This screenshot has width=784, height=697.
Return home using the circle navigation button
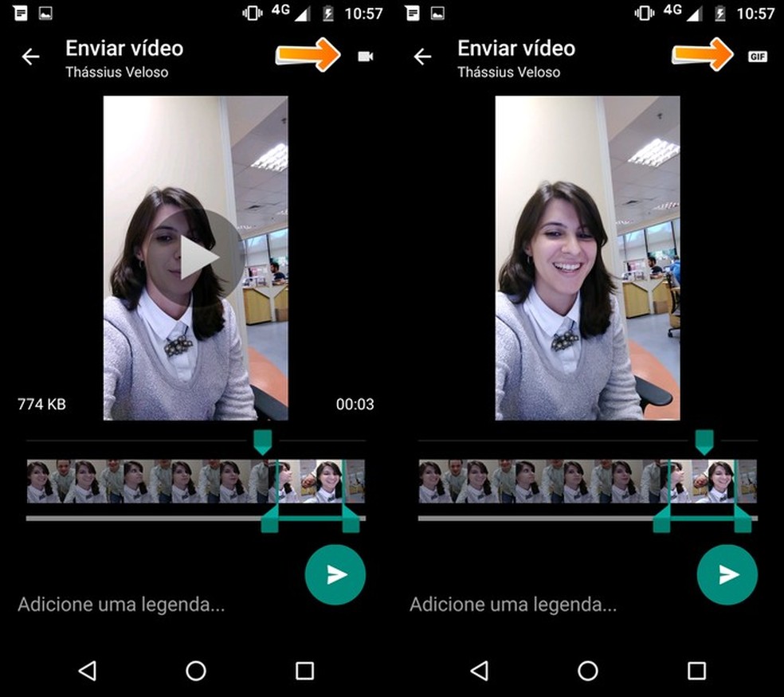point(196,672)
